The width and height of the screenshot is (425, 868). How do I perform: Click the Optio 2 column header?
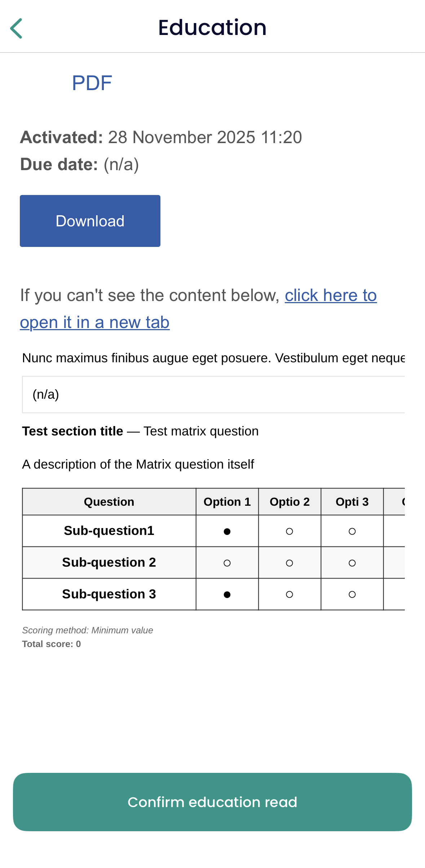click(x=289, y=502)
